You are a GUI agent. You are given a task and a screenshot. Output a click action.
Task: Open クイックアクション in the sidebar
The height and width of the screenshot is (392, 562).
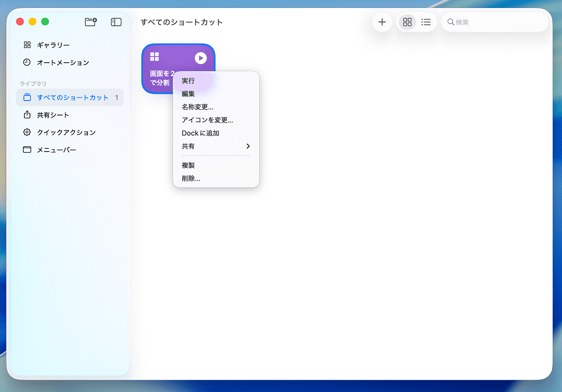point(70,132)
